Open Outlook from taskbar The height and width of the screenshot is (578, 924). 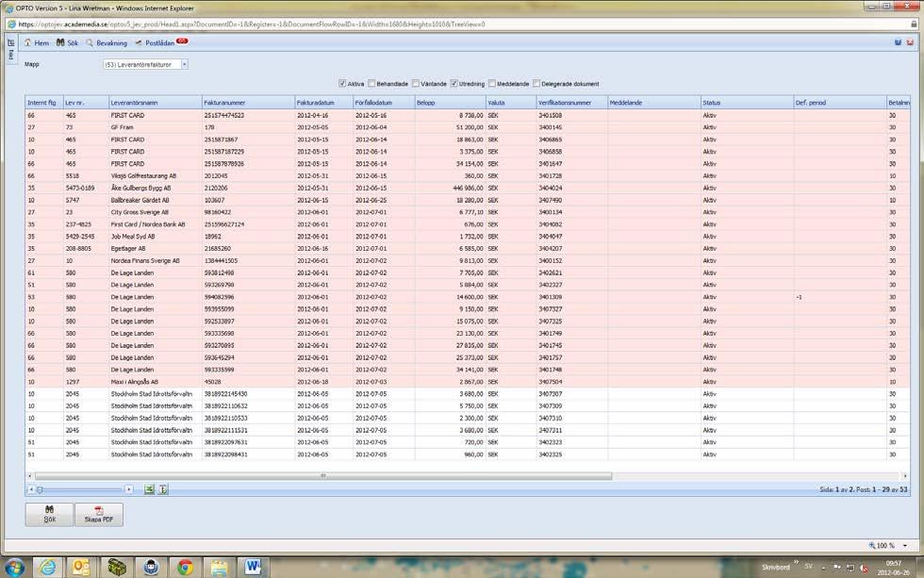(x=81, y=568)
